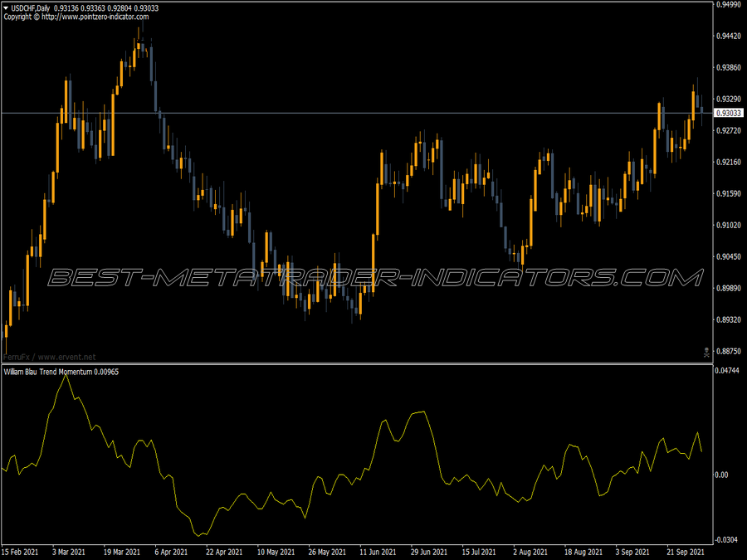This screenshot has width=747, height=560.
Task: Click the 3 Sep 2021 date label
Action: 632,552
